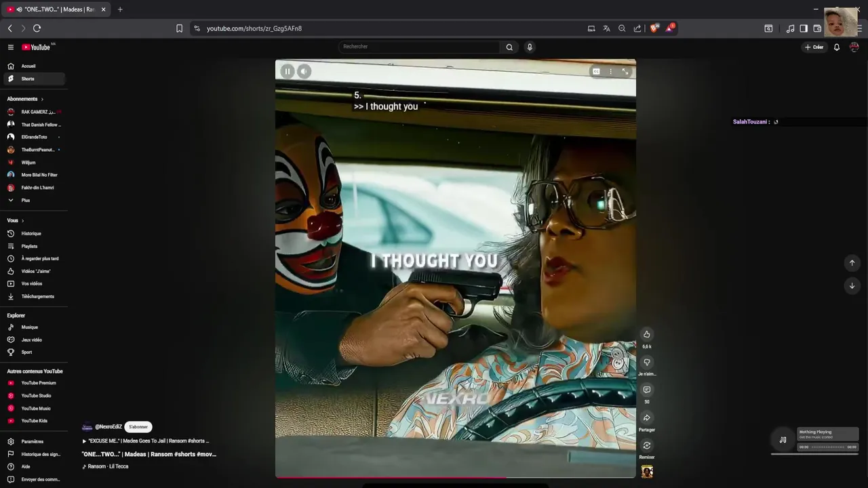This screenshot has width=868, height=488.
Task: Open the RAK GAMERZ subscription
Action: pos(34,112)
